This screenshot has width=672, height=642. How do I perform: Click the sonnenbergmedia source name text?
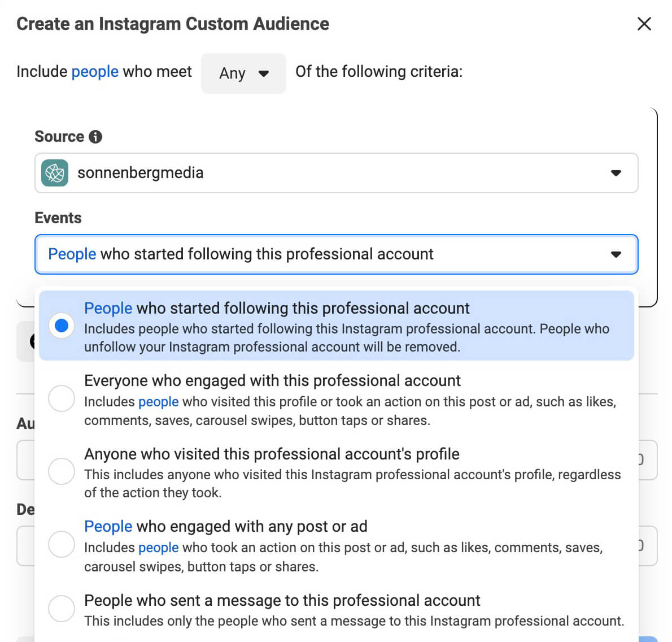141,173
